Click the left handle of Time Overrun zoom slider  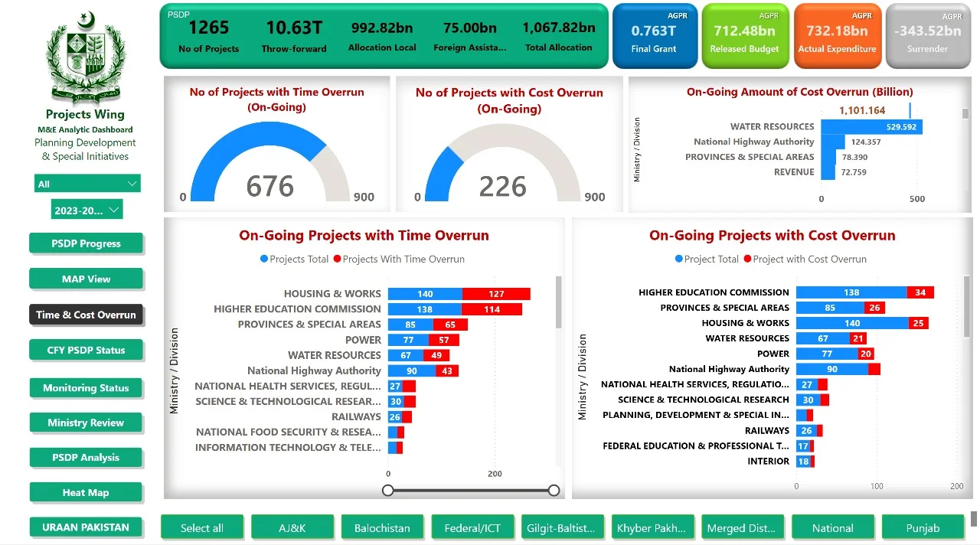[x=388, y=490]
